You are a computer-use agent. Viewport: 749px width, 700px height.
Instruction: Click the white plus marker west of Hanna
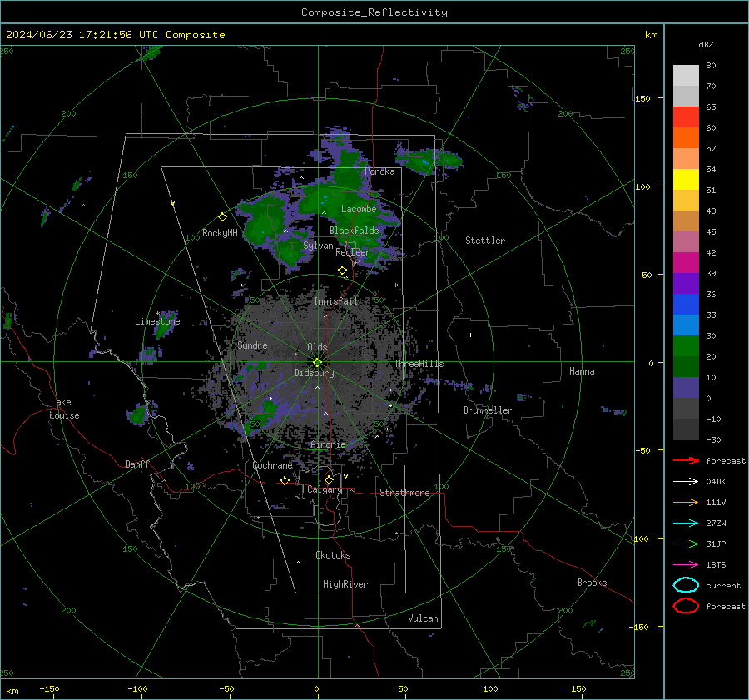click(x=470, y=335)
